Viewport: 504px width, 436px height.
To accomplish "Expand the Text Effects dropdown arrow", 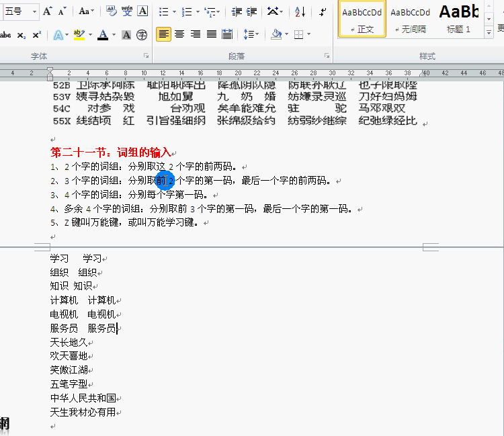I will [x=67, y=35].
